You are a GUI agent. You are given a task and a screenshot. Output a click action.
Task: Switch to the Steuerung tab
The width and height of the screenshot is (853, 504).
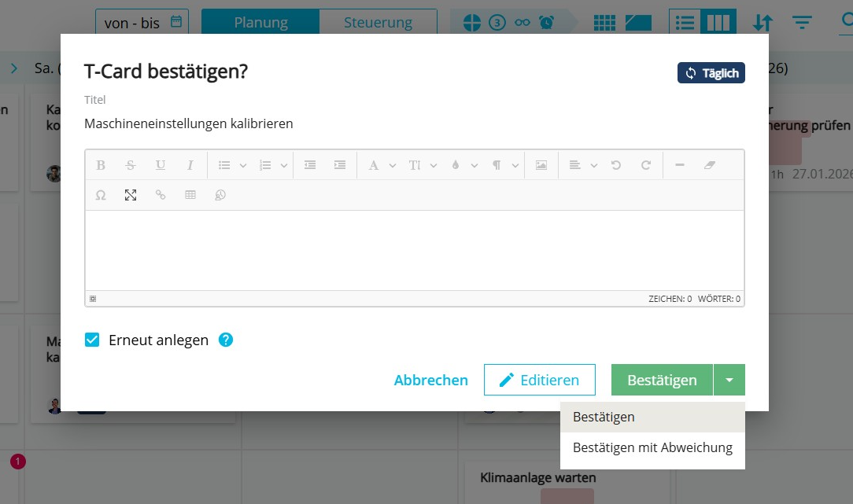pyautogui.click(x=378, y=23)
